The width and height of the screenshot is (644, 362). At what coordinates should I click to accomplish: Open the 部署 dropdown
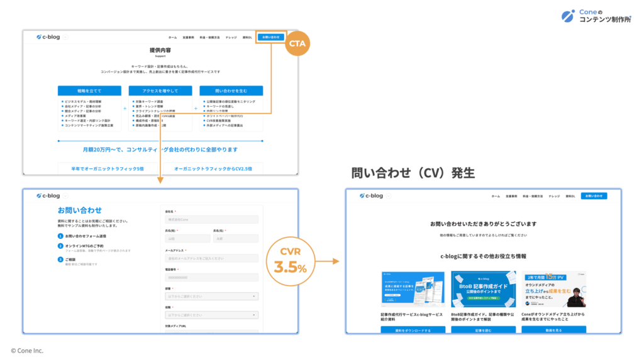(x=211, y=297)
